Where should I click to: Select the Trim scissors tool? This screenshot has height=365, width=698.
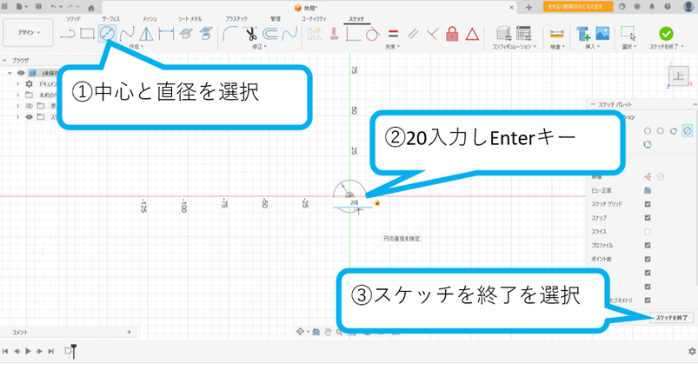(251, 34)
